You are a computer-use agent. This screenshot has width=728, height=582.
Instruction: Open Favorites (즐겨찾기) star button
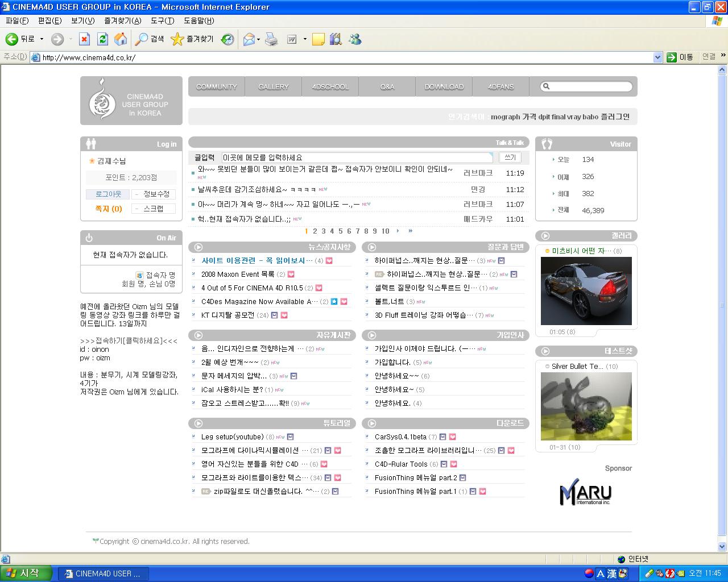[x=192, y=39]
